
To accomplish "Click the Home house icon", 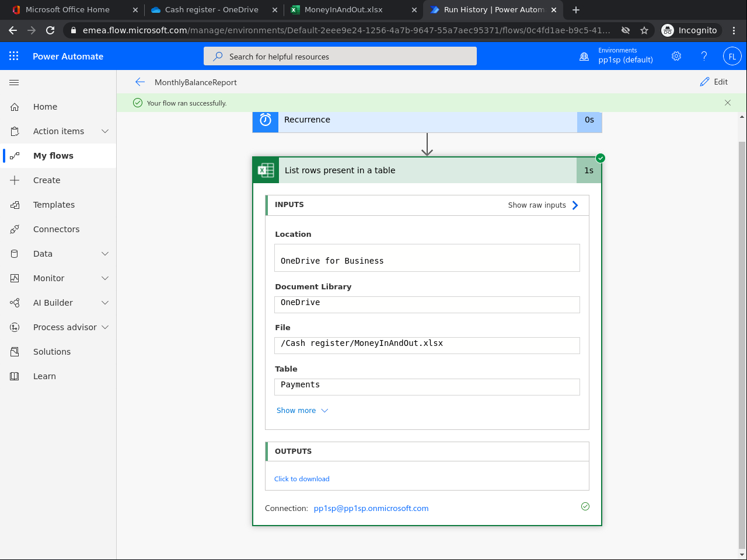I will (15, 107).
